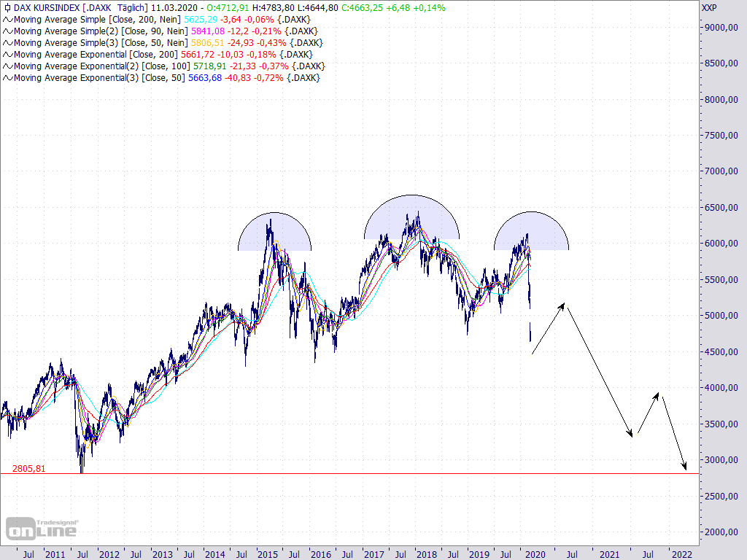
Task: Select the DAX KURSINDEX legend title
Action: (x=47, y=8)
